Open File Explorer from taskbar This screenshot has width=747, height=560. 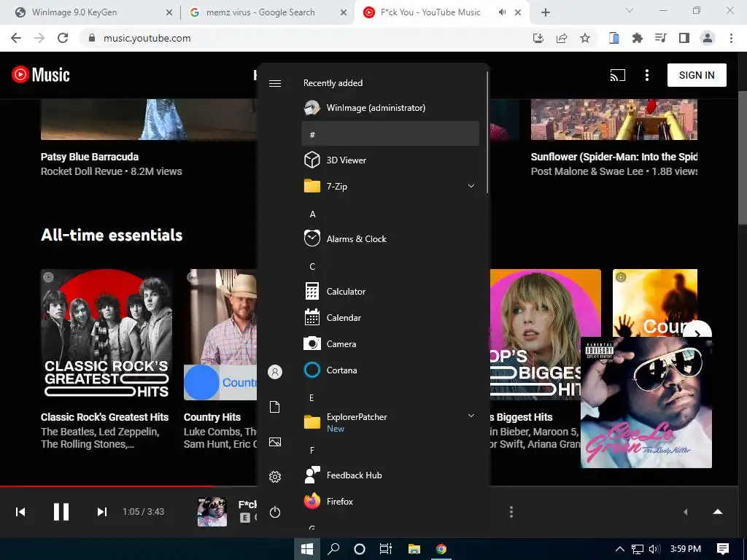tap(414, 549)
